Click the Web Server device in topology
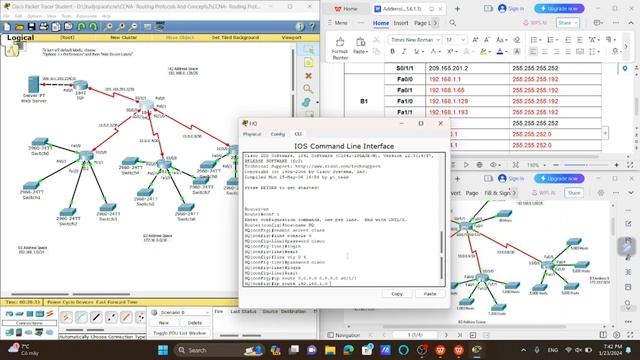 coord(33,85)
